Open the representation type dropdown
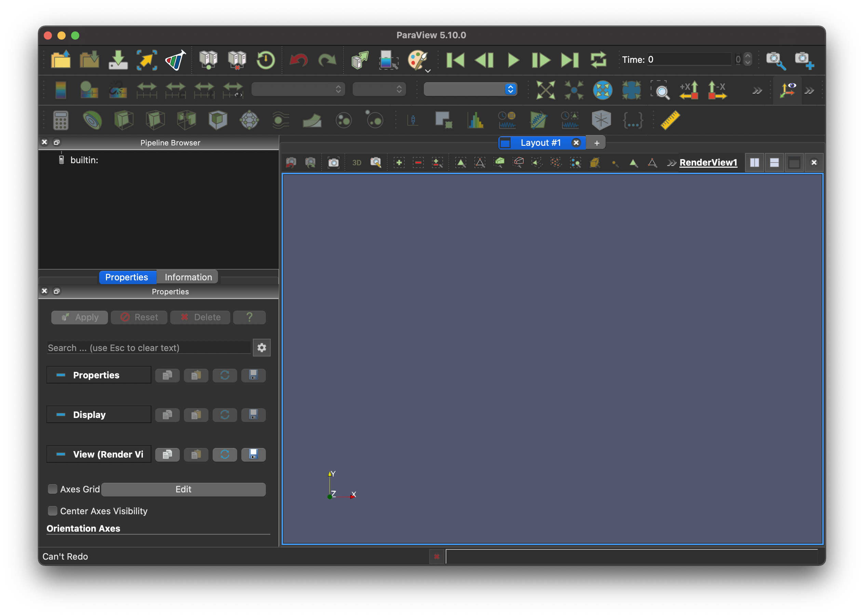Screen dimensions: 864x616 (x=470, y=89)
